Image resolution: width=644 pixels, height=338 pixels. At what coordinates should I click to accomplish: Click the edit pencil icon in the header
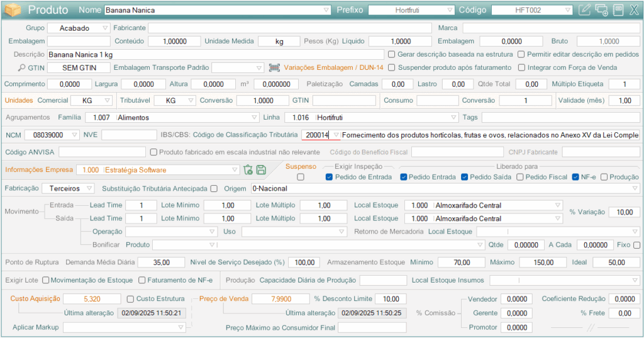tap(584, 10)
